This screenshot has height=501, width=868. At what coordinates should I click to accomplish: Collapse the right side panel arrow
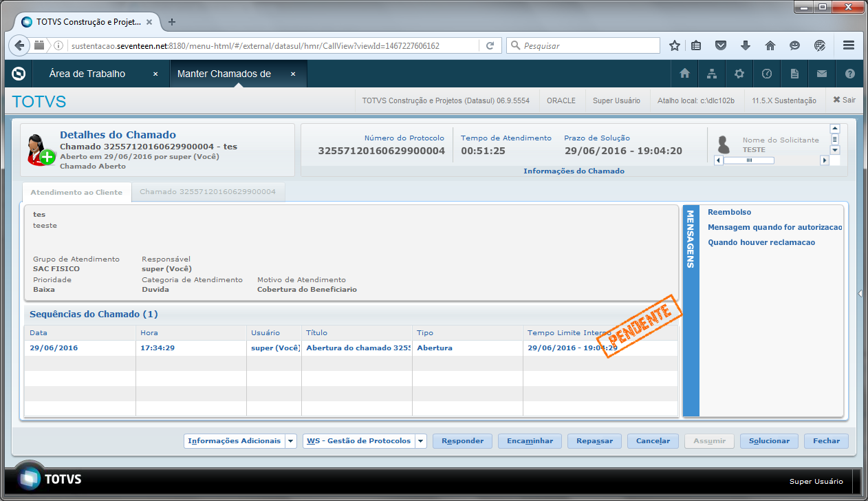pyautogui.click(x=860, y=294)
